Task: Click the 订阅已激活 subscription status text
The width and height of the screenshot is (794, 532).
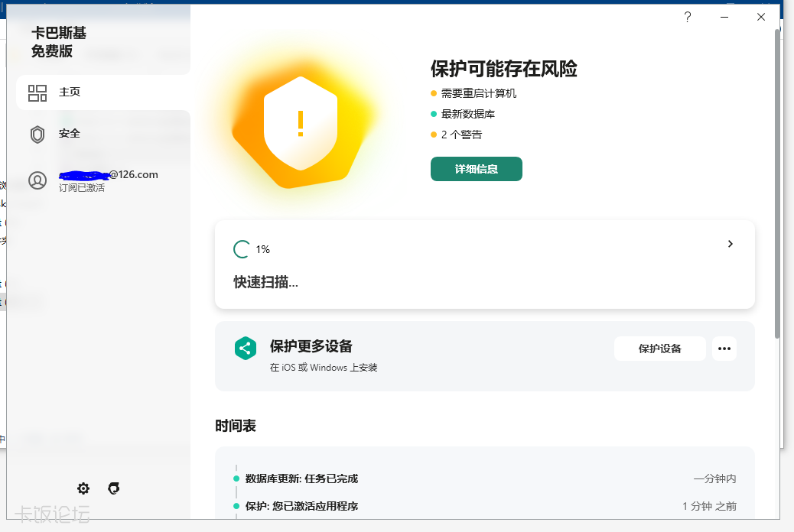Action: [82, 188]
